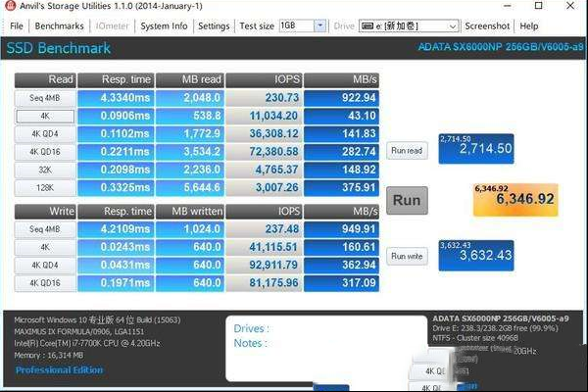This screenshot has width=588, height=392.
Task: Click the write score box 3,632.43
Action: [x=476, y=256]
